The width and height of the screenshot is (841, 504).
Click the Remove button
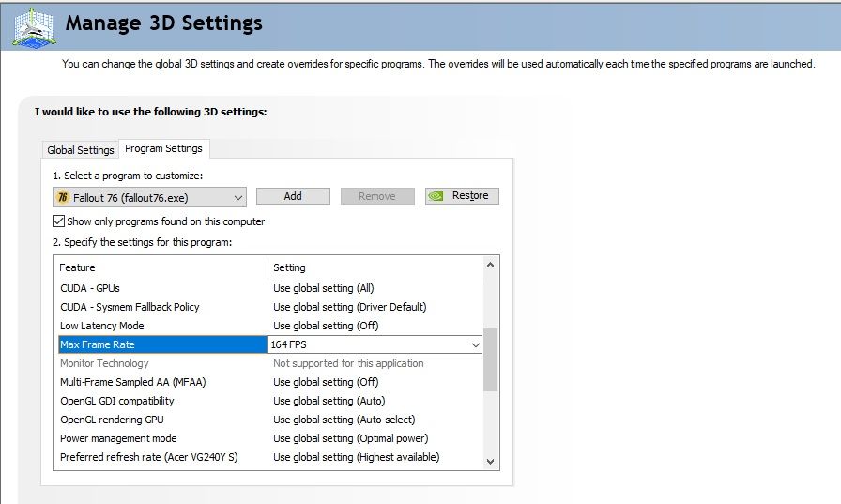point(376,196)
